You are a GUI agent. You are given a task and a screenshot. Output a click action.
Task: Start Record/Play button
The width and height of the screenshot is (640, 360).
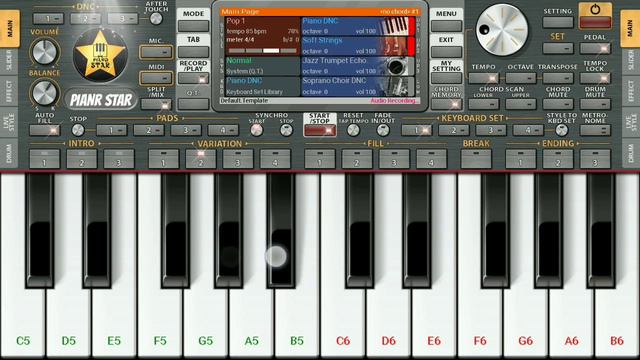193,78
